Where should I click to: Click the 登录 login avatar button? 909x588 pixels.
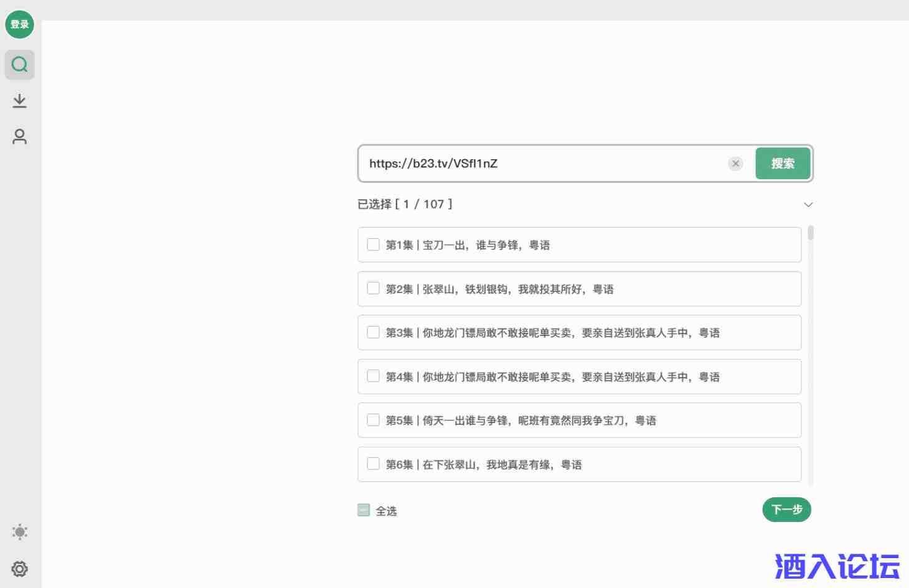(19, 24)
